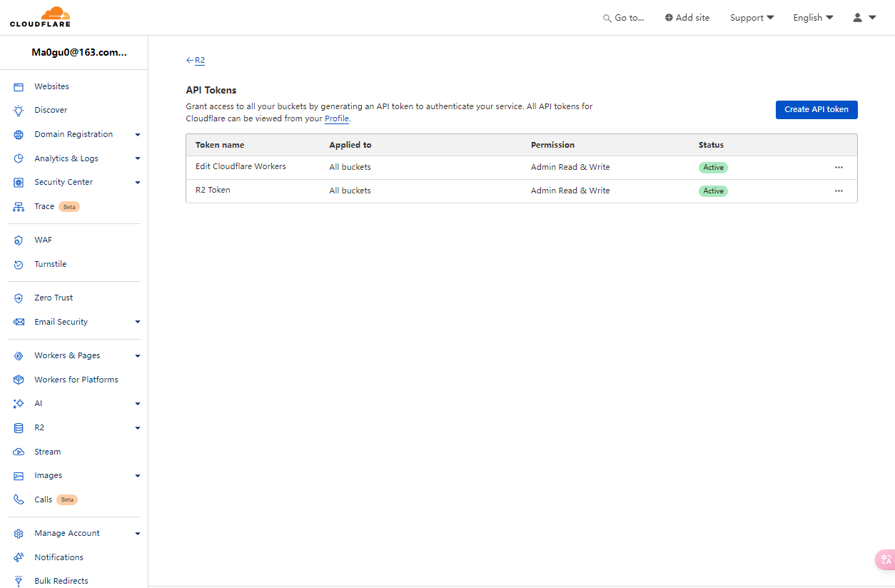Click the Analytics & Logs pie chart icon
The height and width of the screenshot is (588, 895).
[19, 158]
